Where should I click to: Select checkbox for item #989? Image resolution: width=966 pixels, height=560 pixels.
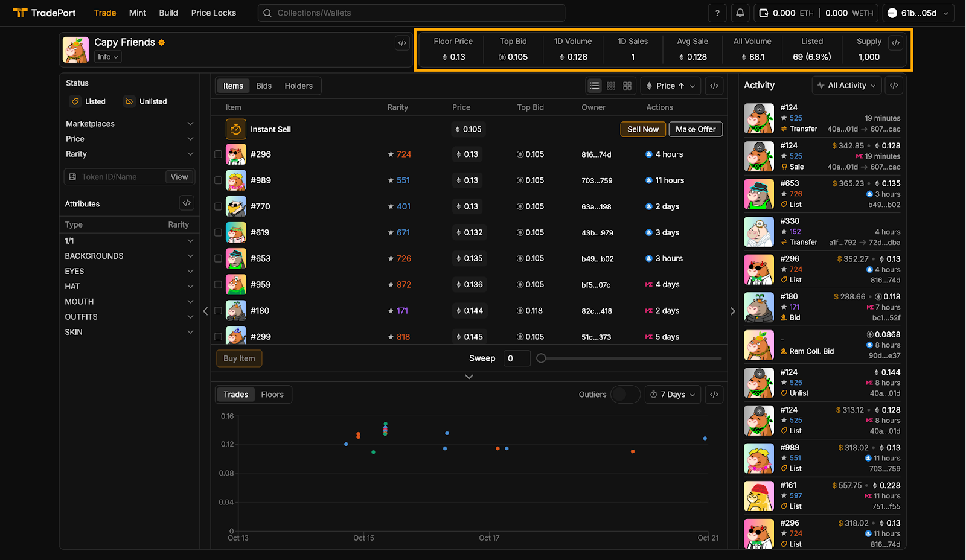(218, 180)
